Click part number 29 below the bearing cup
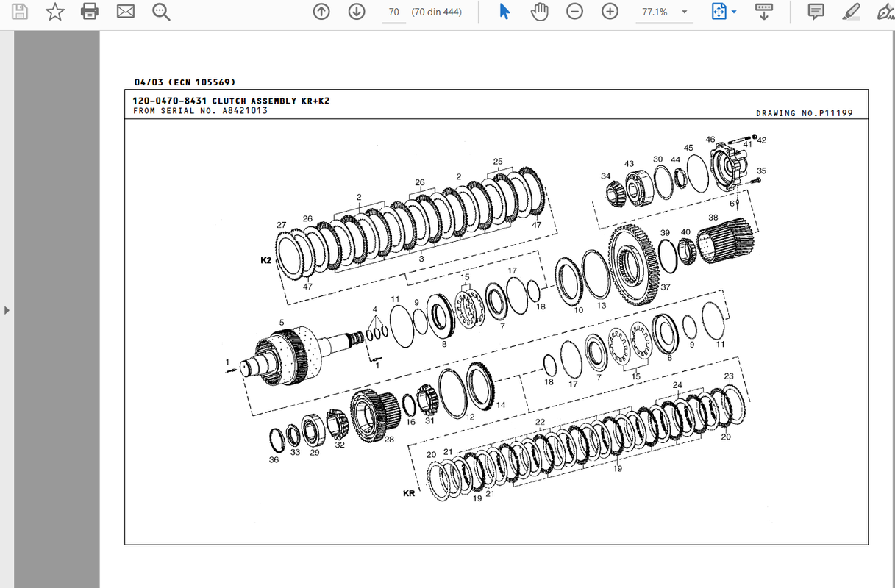895x588 pixels. click(315, 453)
